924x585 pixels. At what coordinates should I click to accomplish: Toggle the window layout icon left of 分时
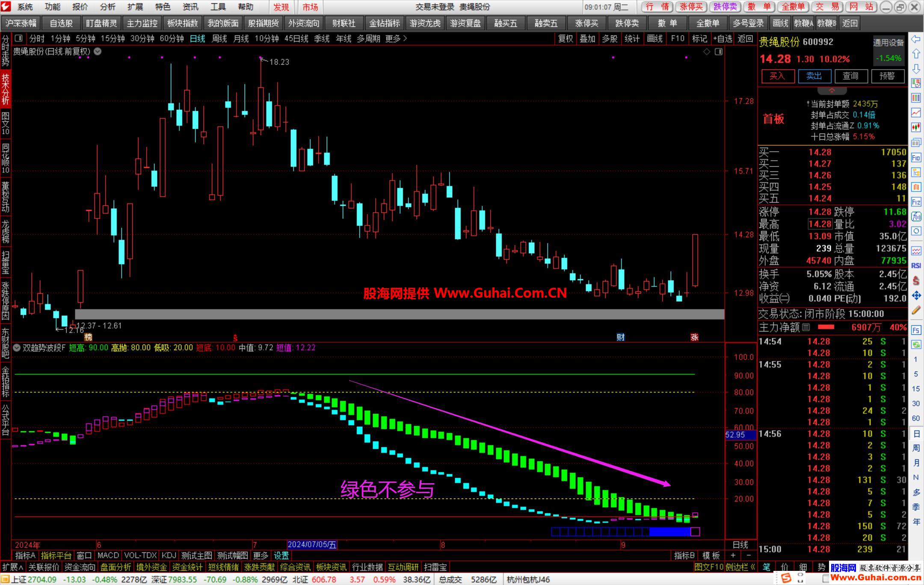[18, 38]
